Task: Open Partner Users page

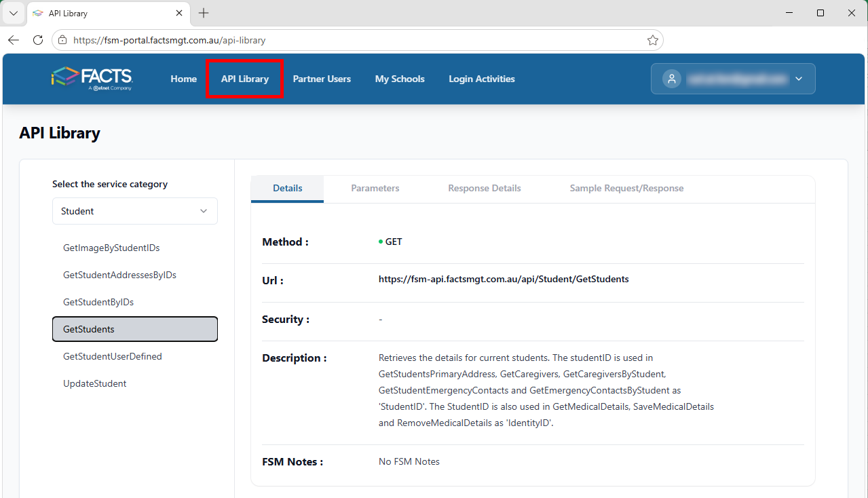Action: coord(322,79)
